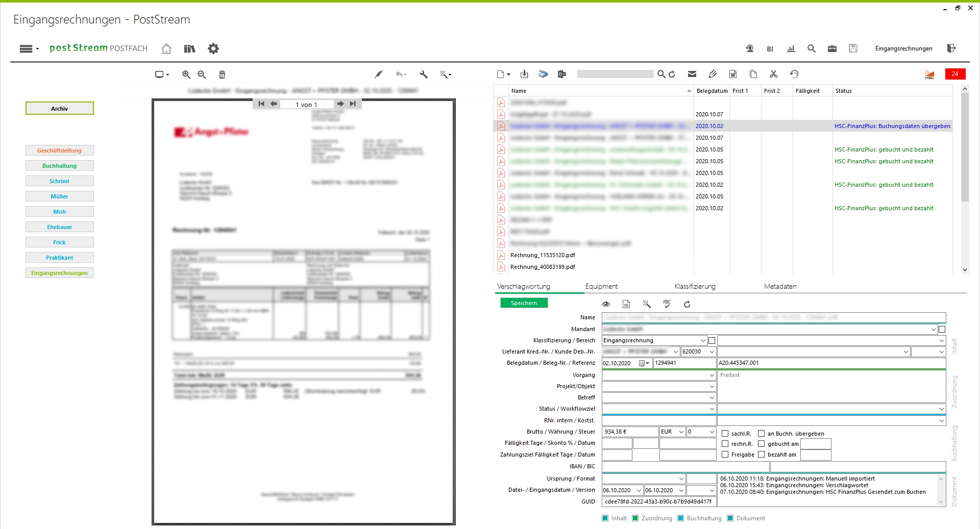This screenshot has width=980, height=529.
Task: Go to first page of preview
Action: click(x=261, y=104)
